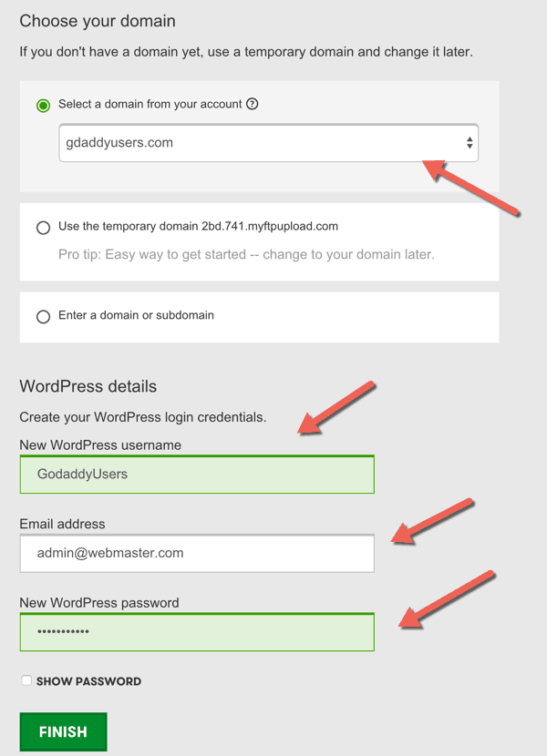Click into the admin@webmaster.com email field

[197, 553]
